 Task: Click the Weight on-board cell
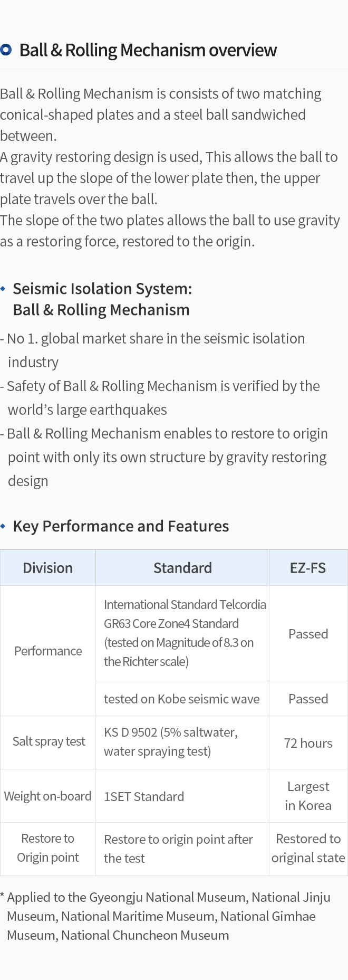[x=48, y=796]
